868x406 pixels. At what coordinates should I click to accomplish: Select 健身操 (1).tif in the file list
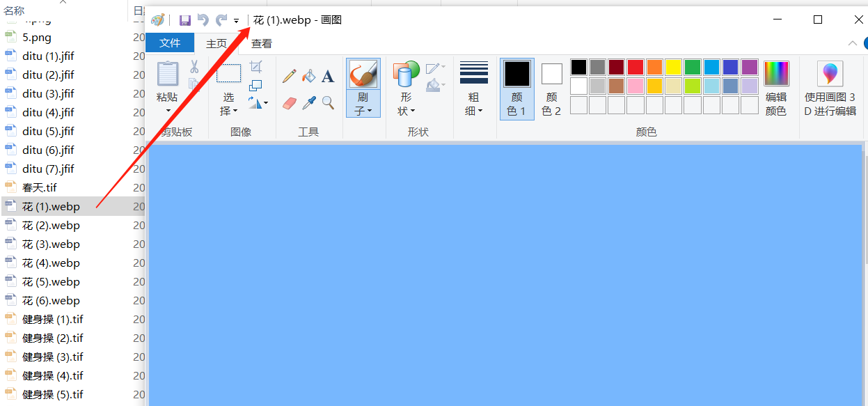tap(53, 320)
